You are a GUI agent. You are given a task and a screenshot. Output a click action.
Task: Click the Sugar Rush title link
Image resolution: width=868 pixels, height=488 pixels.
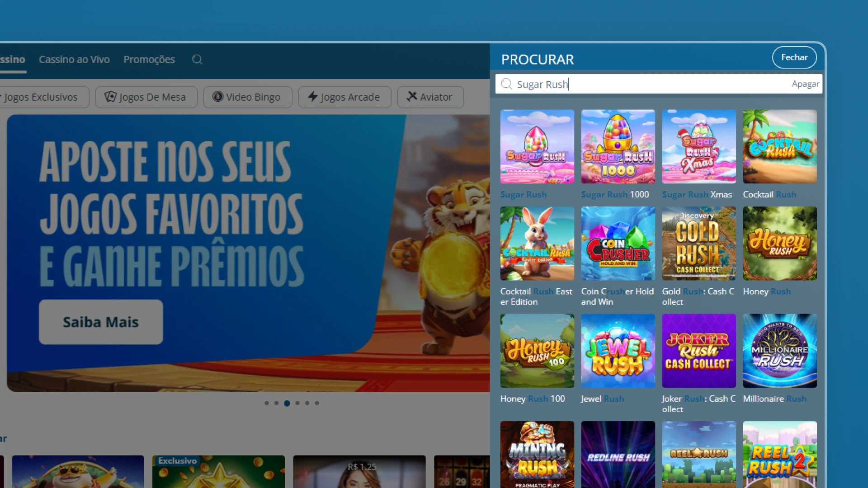[x=524, y=195]
